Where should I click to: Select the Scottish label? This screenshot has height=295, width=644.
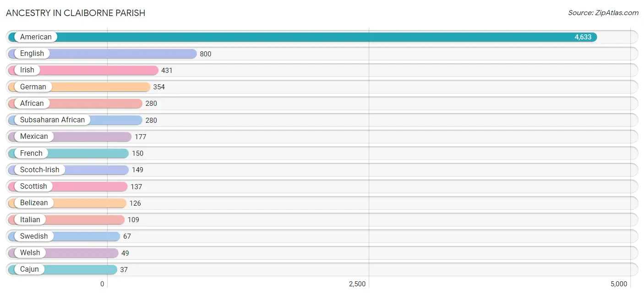[33, 186]
